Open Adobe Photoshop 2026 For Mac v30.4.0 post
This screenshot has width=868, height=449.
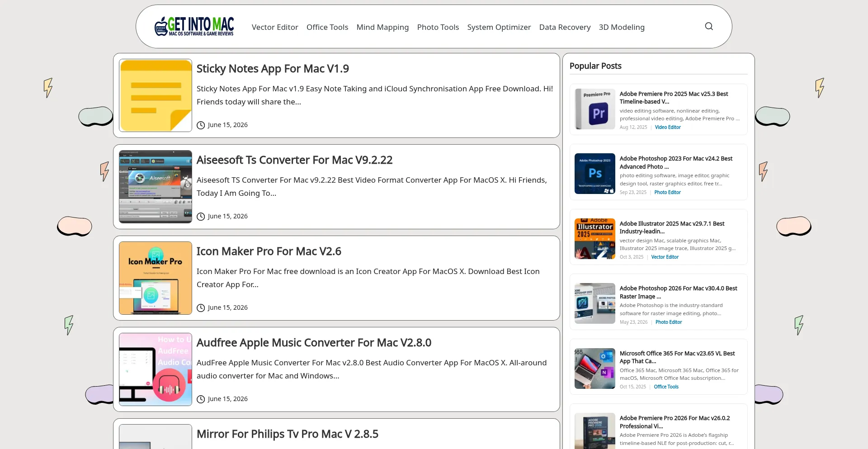[x=678, y=292]
